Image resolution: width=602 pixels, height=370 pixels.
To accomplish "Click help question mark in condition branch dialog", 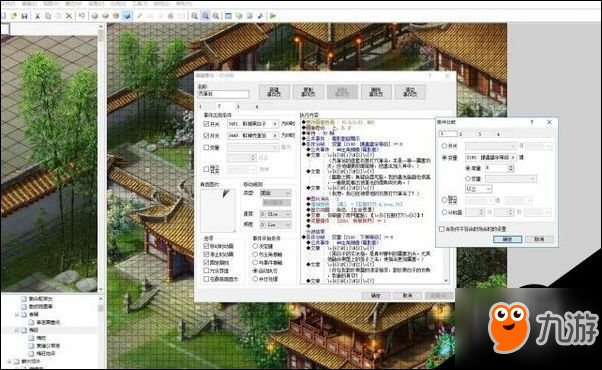I will point(532,122).
